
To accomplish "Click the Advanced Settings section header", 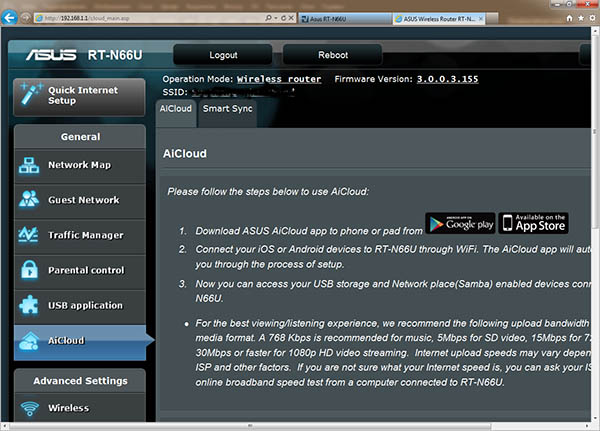I will tap(80, 381).
